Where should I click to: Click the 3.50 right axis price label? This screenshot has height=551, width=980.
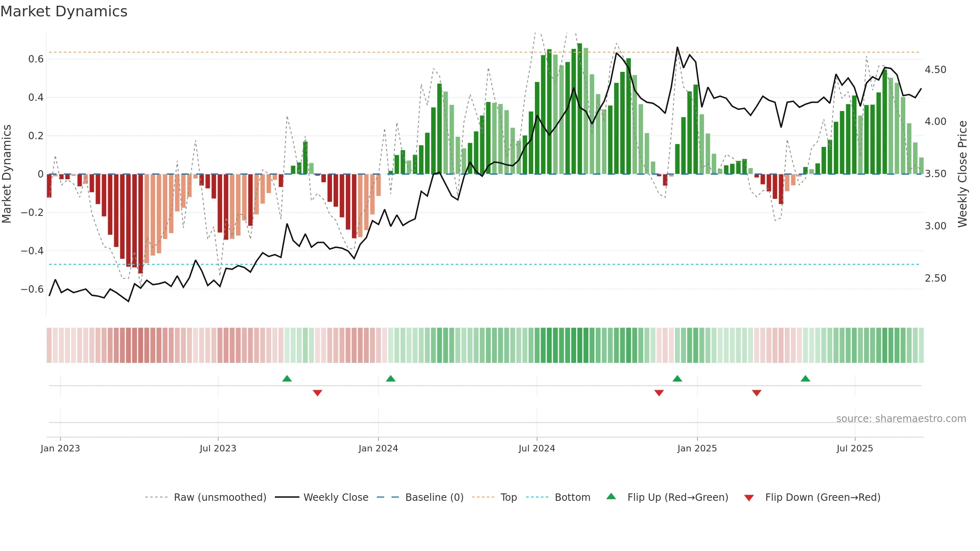935,174
